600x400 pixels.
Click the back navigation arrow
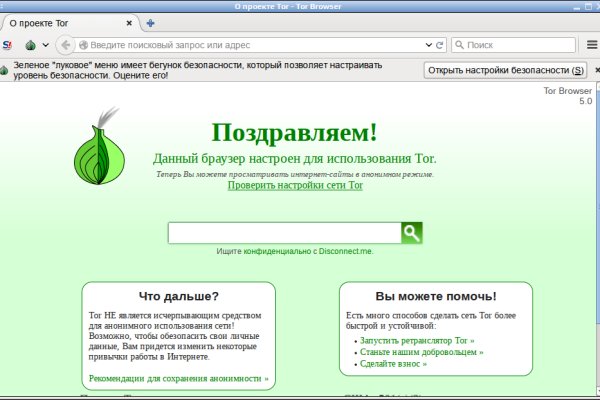click(65, 45)
